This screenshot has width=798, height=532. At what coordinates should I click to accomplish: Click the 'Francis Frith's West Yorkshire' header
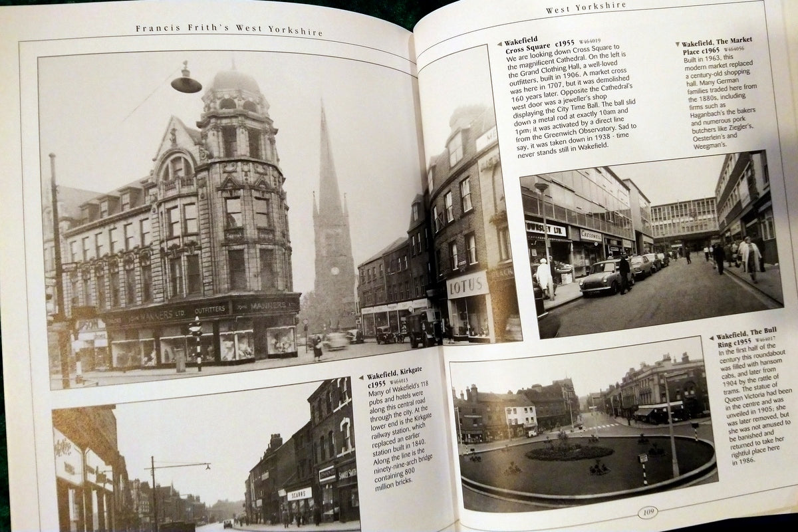[229, 31]
